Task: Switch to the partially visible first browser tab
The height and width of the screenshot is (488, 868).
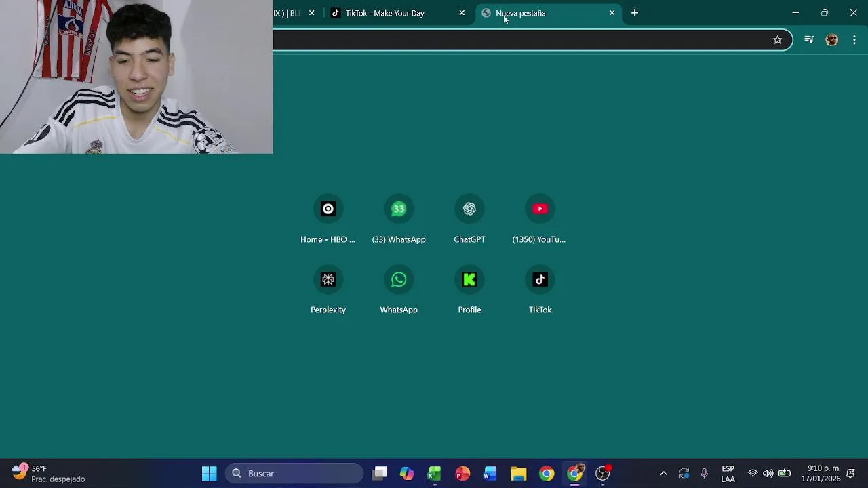Action: click(x=296, y=13)
